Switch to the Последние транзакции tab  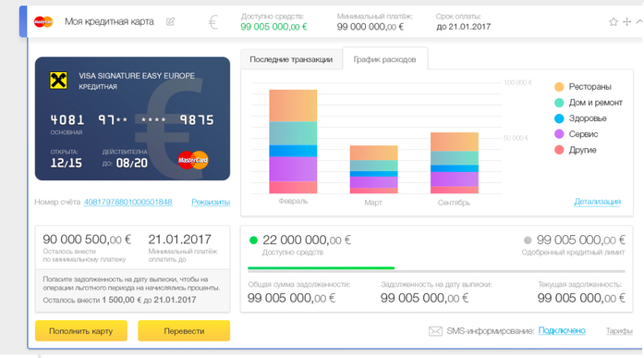[x=291, y=59]
